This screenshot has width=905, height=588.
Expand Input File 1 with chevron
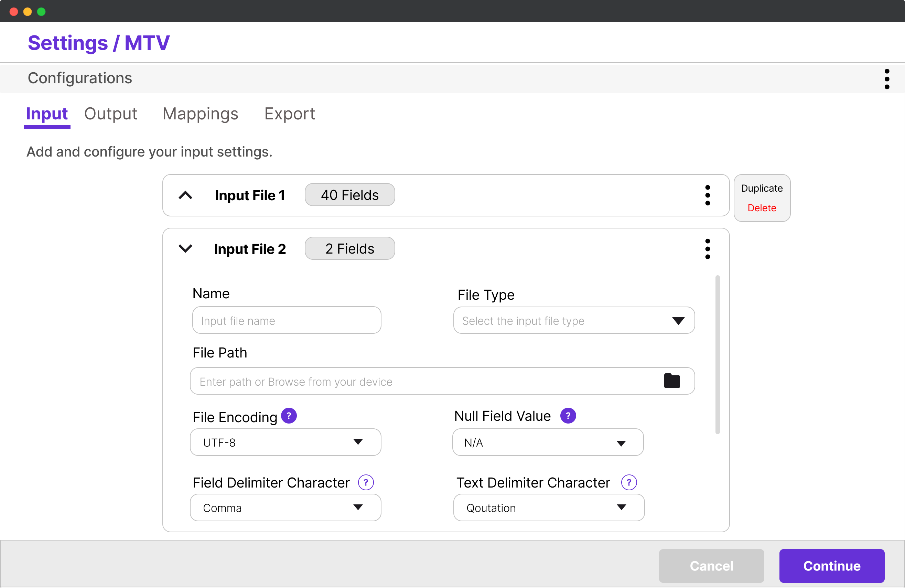point(185,195)
